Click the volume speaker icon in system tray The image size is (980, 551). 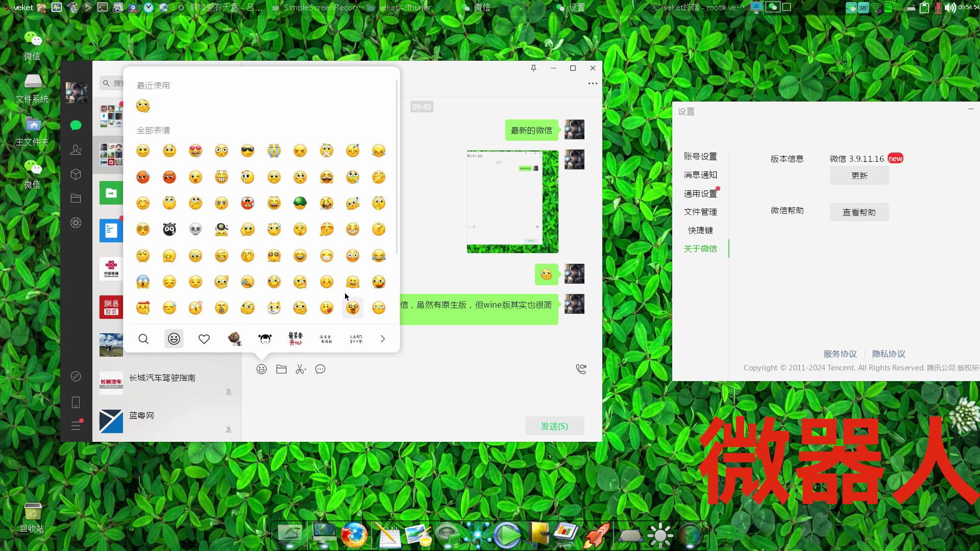950,7
